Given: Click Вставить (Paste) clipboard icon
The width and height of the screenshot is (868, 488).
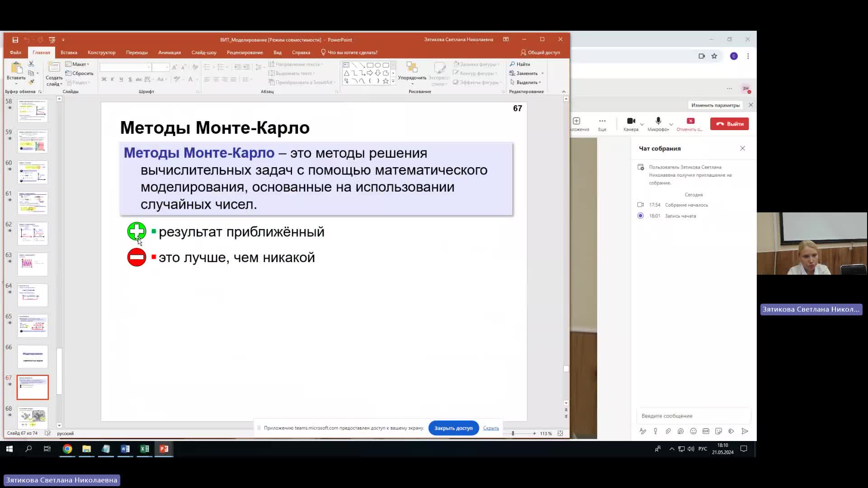Looking at the screenshot, I should (x=16, y=69).
